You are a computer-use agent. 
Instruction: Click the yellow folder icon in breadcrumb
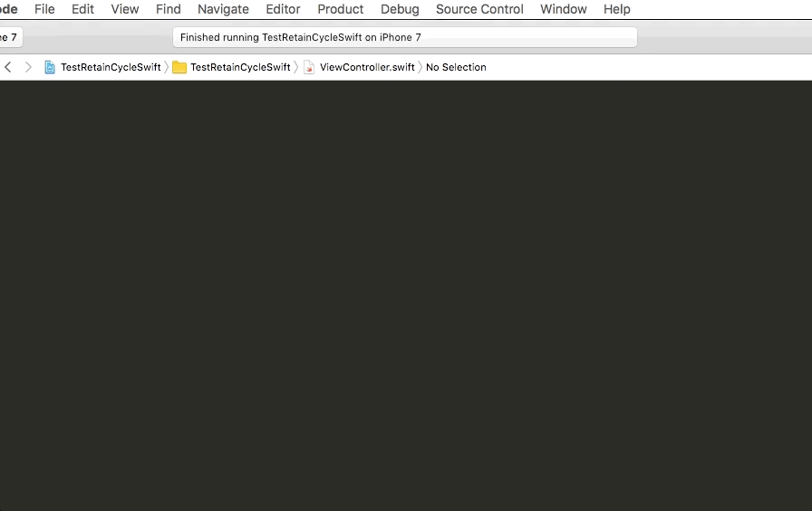[179, 67]
